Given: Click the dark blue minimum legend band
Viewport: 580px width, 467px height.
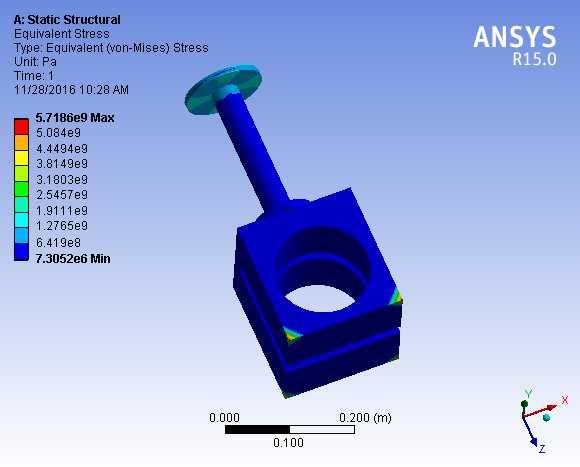Looking at the screenshot, I should (21, 252).
